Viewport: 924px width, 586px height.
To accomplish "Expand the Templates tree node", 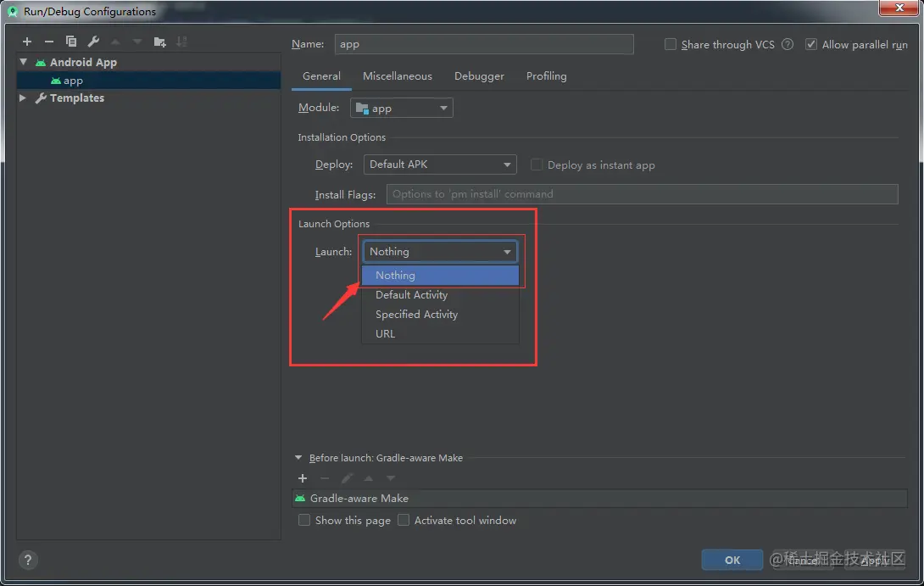I will click(22, 98).
